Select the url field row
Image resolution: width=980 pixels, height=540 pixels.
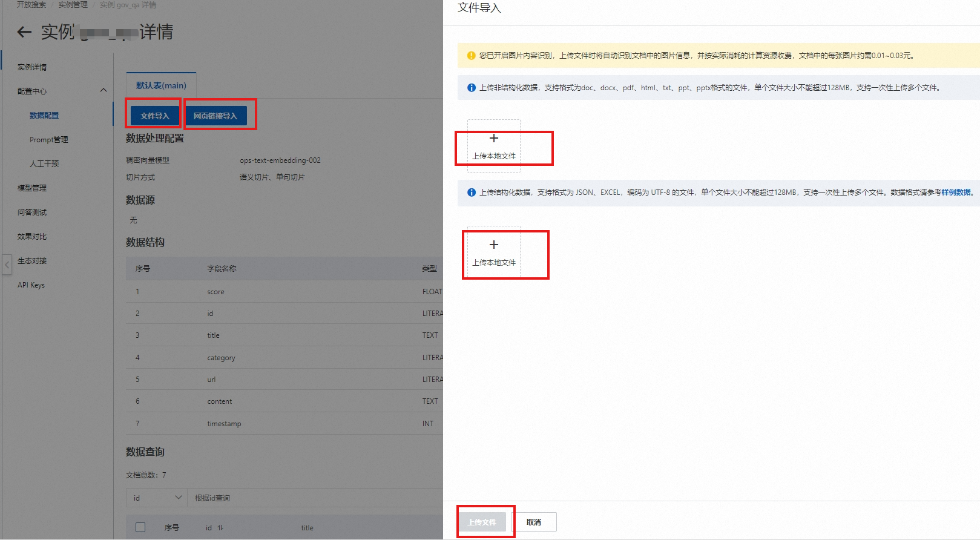(x=284, y=380)
